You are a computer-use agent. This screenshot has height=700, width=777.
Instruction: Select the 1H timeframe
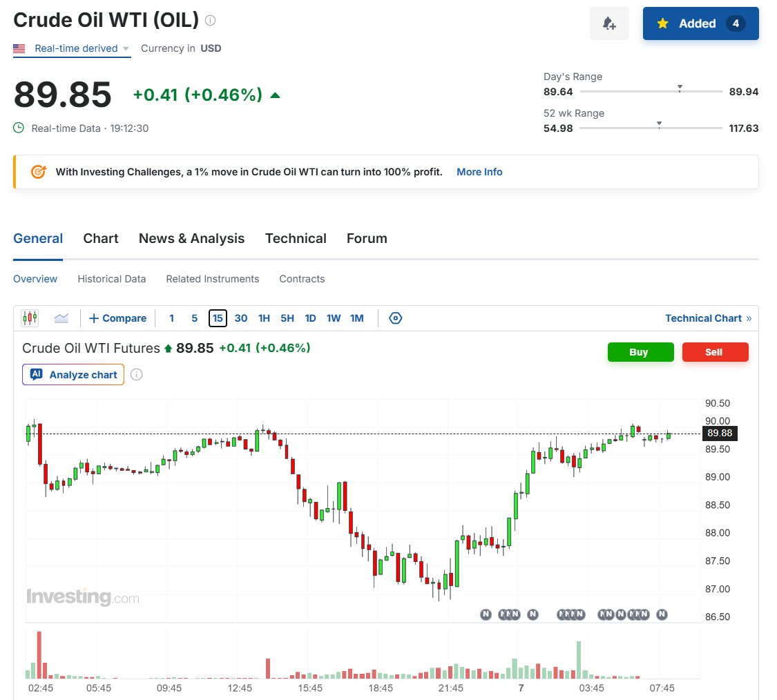264,318
